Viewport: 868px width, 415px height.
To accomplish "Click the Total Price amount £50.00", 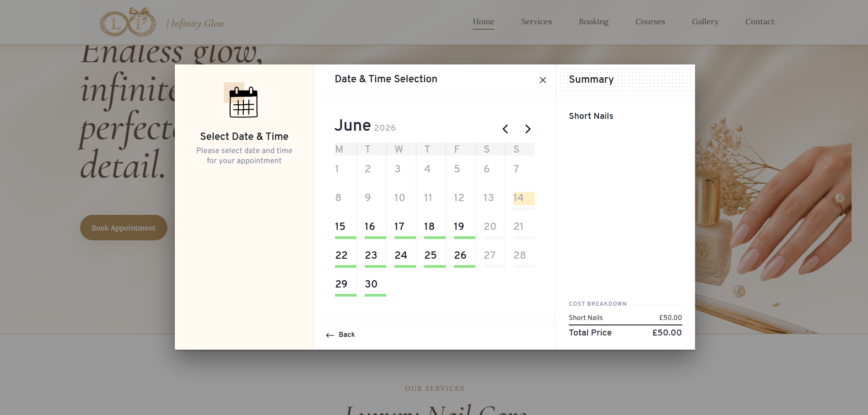I will point(667,333).
